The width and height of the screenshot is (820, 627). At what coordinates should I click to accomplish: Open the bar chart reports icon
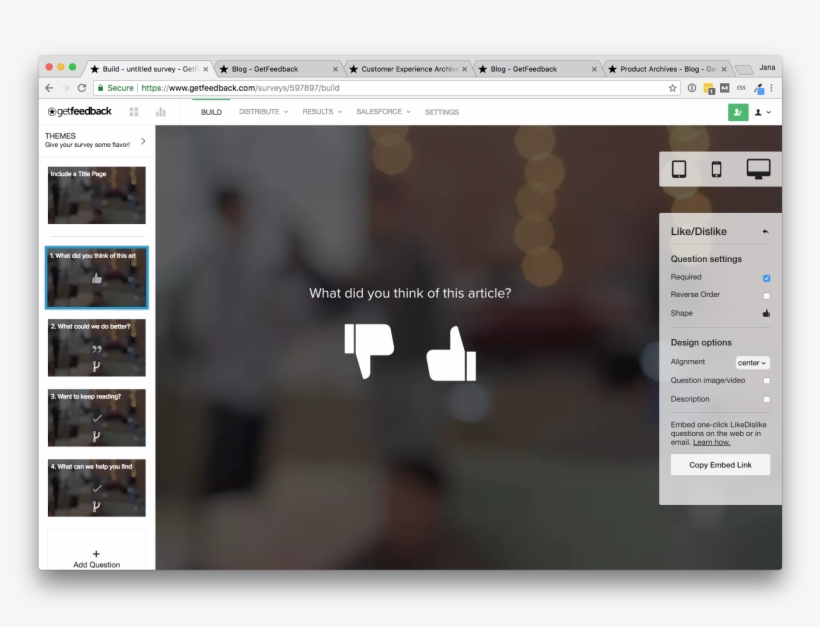tap(160, 112)
